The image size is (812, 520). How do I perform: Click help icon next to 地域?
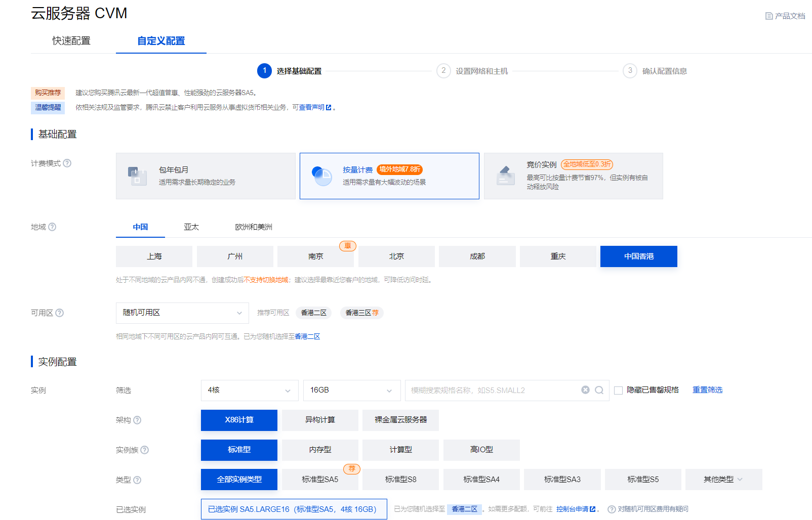52,227
